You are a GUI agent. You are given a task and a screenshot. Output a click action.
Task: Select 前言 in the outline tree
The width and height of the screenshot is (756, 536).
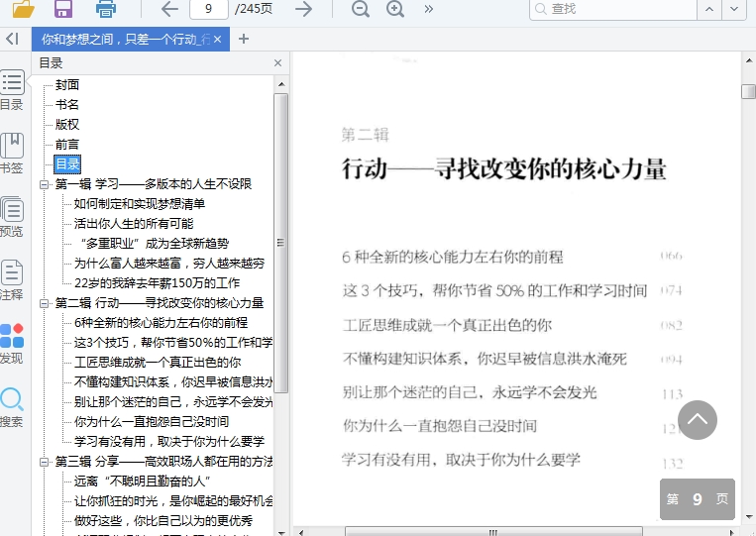tap(67, 144)
